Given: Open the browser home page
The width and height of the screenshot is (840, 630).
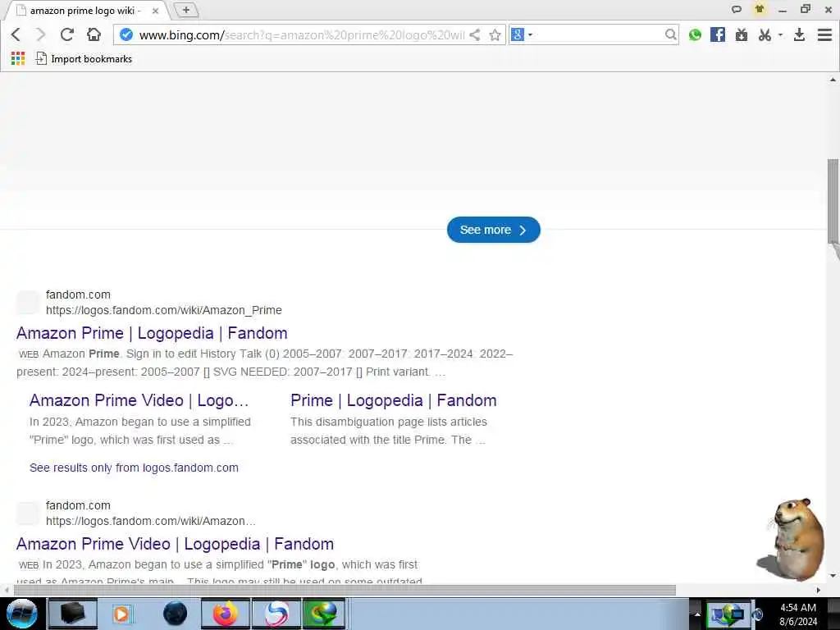Looking at the screenshot, I should [x=94, y=34].
